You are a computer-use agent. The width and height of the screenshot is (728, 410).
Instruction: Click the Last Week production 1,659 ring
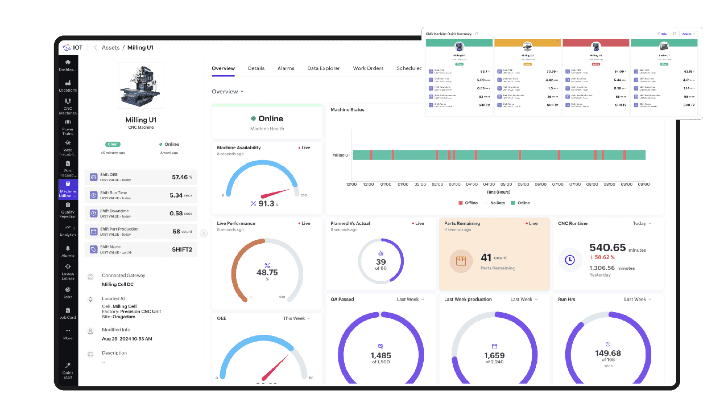[x=494, y=349]
